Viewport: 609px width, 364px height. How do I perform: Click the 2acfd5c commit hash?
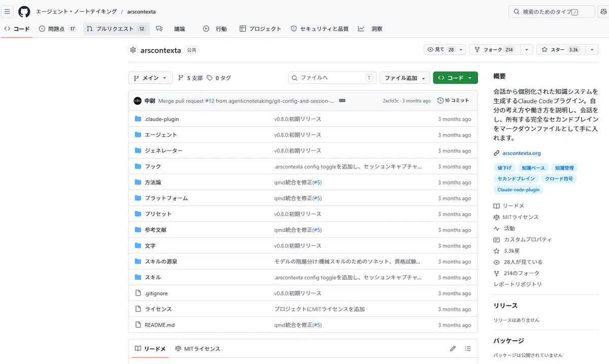390,101
